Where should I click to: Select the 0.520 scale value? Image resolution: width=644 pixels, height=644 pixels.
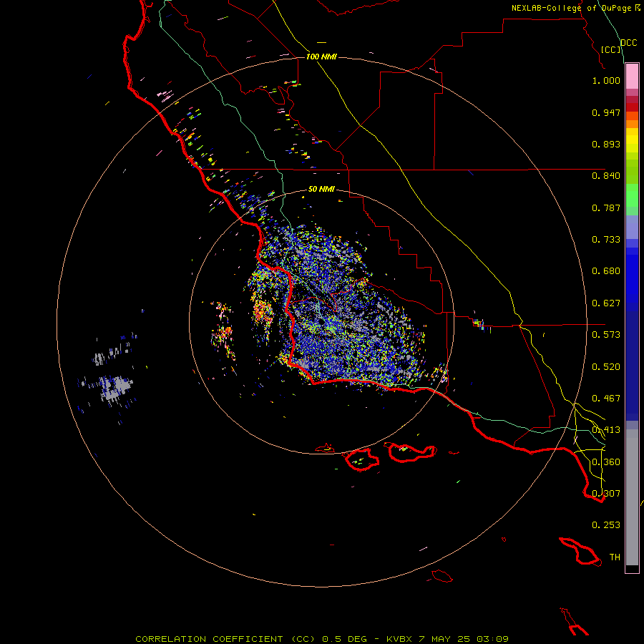pyautogui.click(x=606, y=367)
